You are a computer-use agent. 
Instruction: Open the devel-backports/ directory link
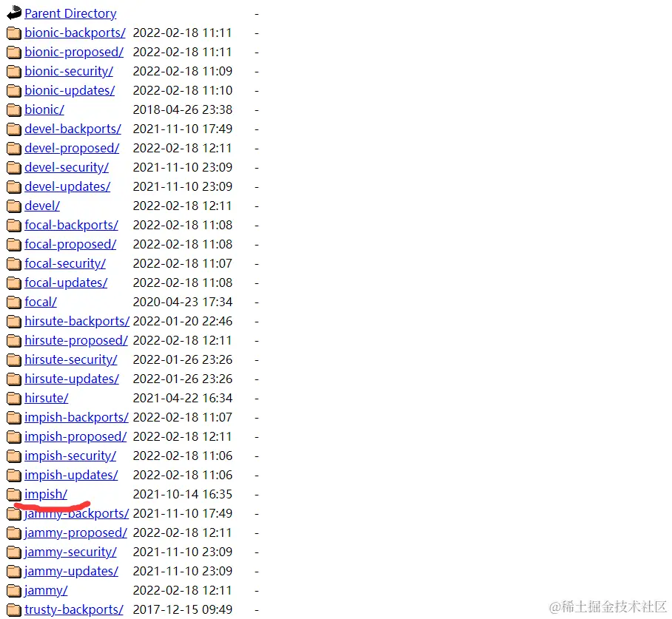pos(73,129)
